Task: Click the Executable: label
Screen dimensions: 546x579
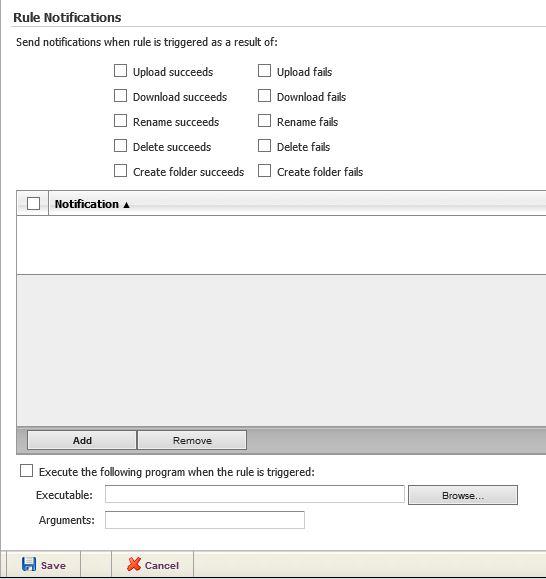Action: (64, 495)
